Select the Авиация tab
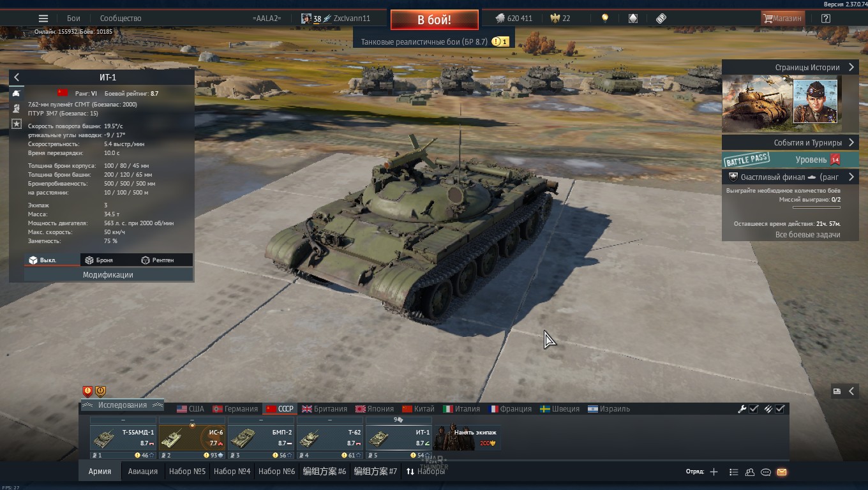Viewport: 868px width, 490px height. [142, 471]
